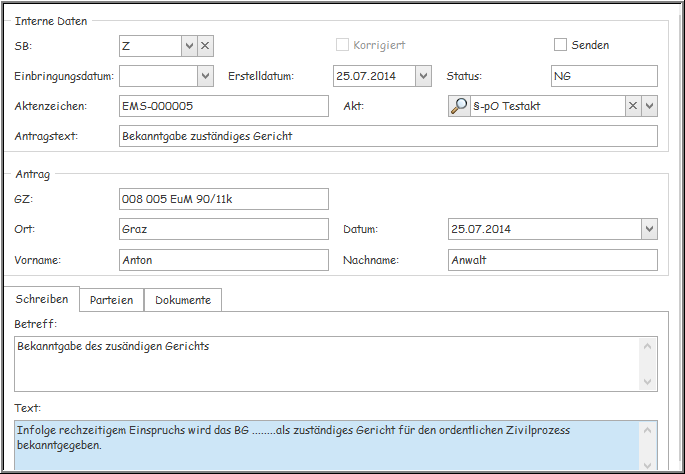Clear the Akt field with X button
This screenshot has height=474, width=685.
click(x=633, y=106)
